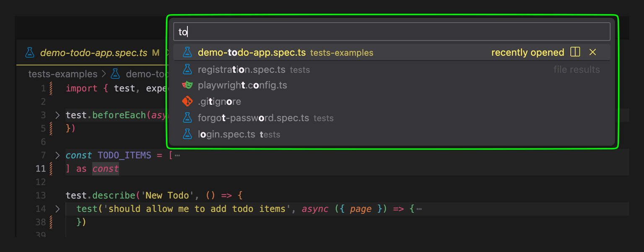Click the flask icon beside forgot-password.spec.ts
The height and width of the screenshot is (252, 644).
[x=187, y=118]
